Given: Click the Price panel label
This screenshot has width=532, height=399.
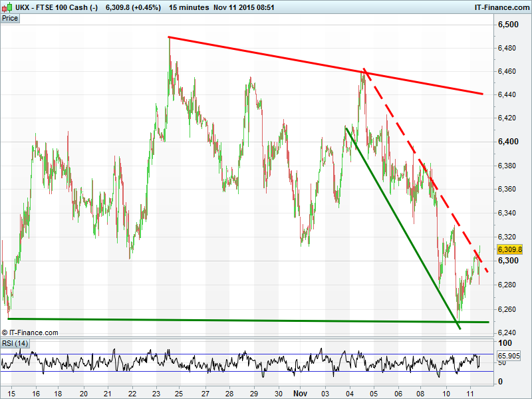Looking at the screenshot, I should [10, 19].
